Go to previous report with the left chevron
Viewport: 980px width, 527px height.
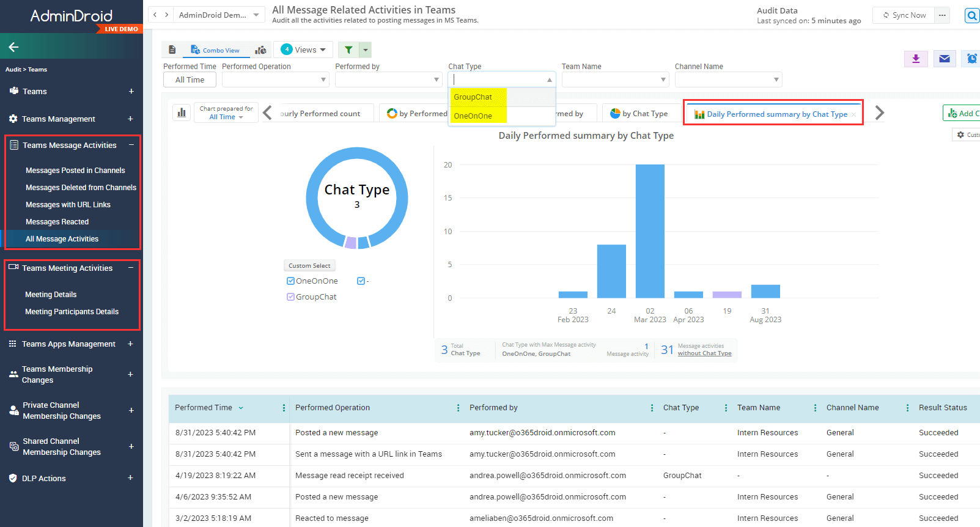click(155, 15)
